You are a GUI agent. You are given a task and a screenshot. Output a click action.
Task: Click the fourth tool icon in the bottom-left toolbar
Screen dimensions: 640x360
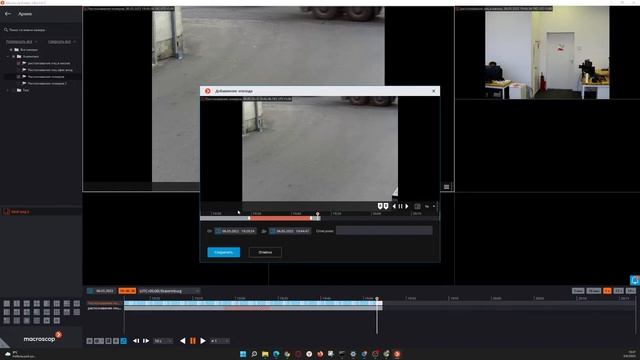click(x=116, y=341)
